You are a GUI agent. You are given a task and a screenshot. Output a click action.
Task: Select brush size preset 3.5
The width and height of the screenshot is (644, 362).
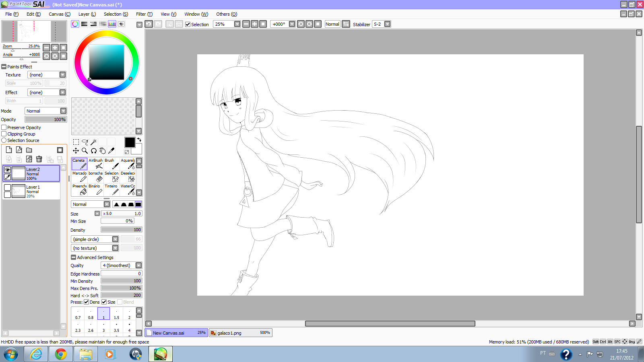click(116, 327)
